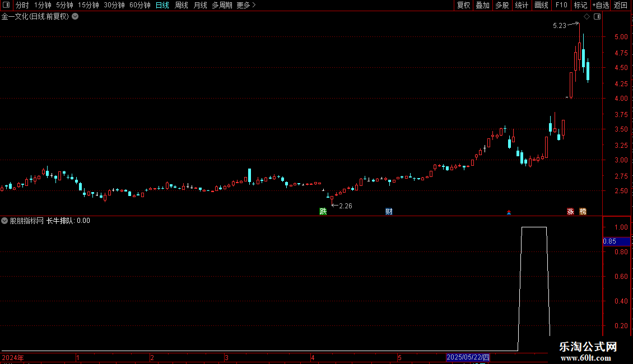
Task: Click the green 跌 marker icon
Action: point(323,212)
